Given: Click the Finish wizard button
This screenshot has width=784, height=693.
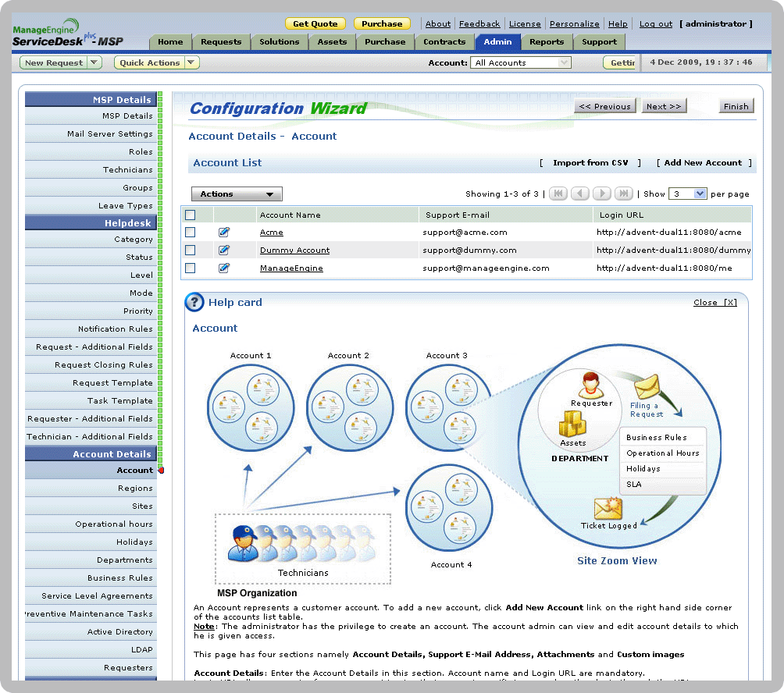Looking at the screenshot, I should 736,106.
